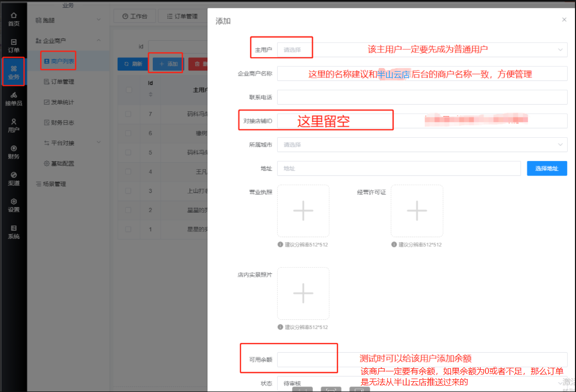Close the 添加 dialog with the X
This screenshot has width=576, height=392.
(564, 20)
